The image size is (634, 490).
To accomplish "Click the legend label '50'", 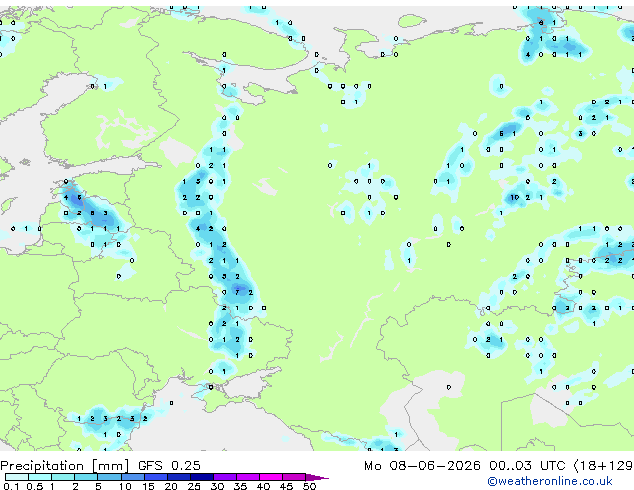I will click(309, 486).
